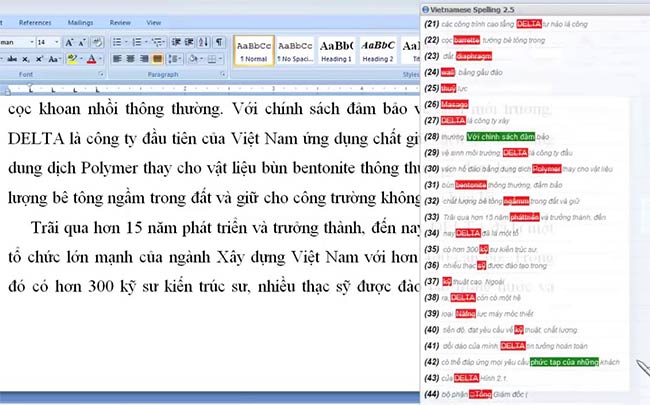Apply superscript formatting
Image resolution: width=650 pixels, height=405 pixels.
[x=39, y=59]
